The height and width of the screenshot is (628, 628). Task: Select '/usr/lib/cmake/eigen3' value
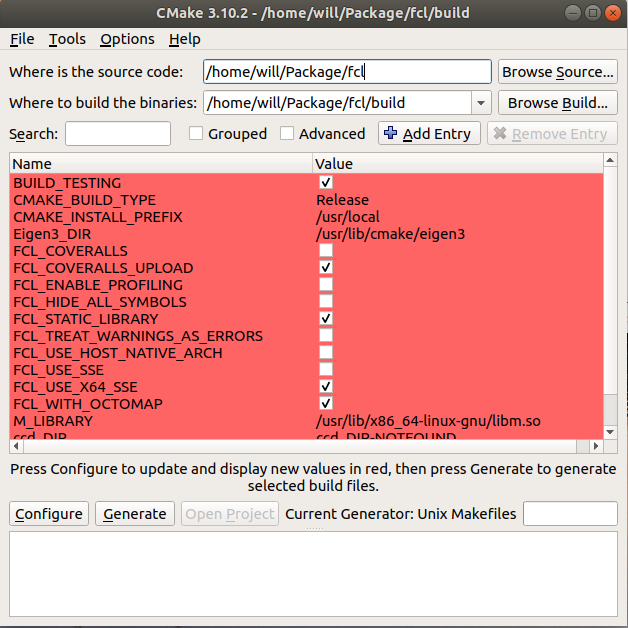(390, 234)
